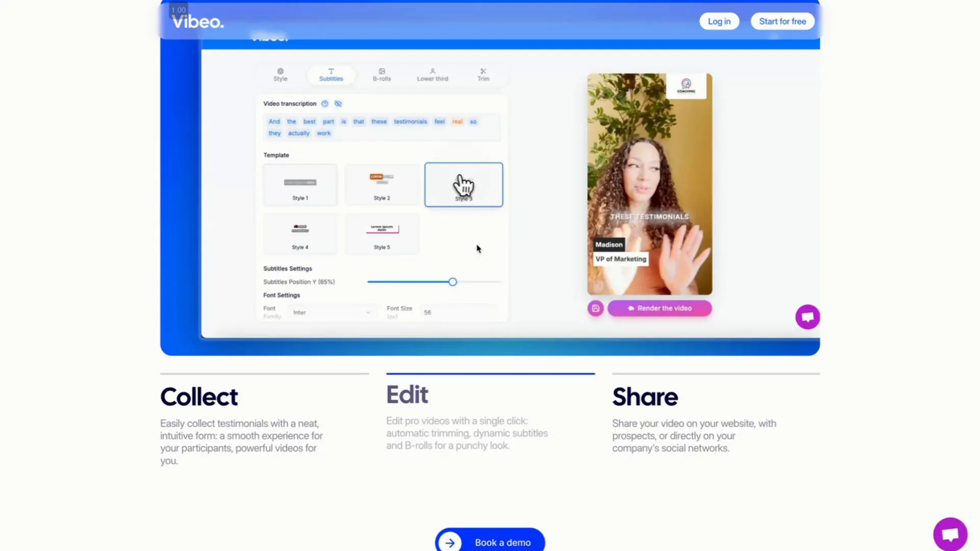Click the Share description paragraph
Image resolution: width=980 pixels, height=551 pixels.
click(694, 436)
